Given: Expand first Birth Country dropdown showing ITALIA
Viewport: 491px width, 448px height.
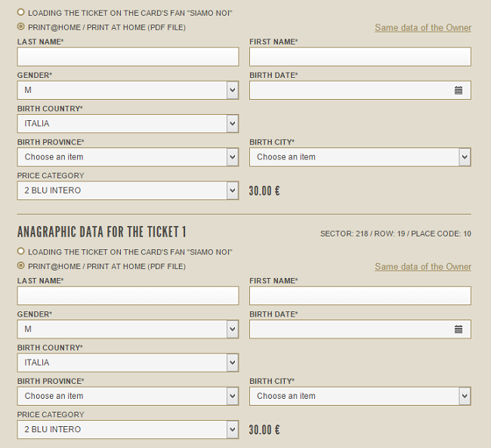Looking at the screenshot, I should pos(128,123).
